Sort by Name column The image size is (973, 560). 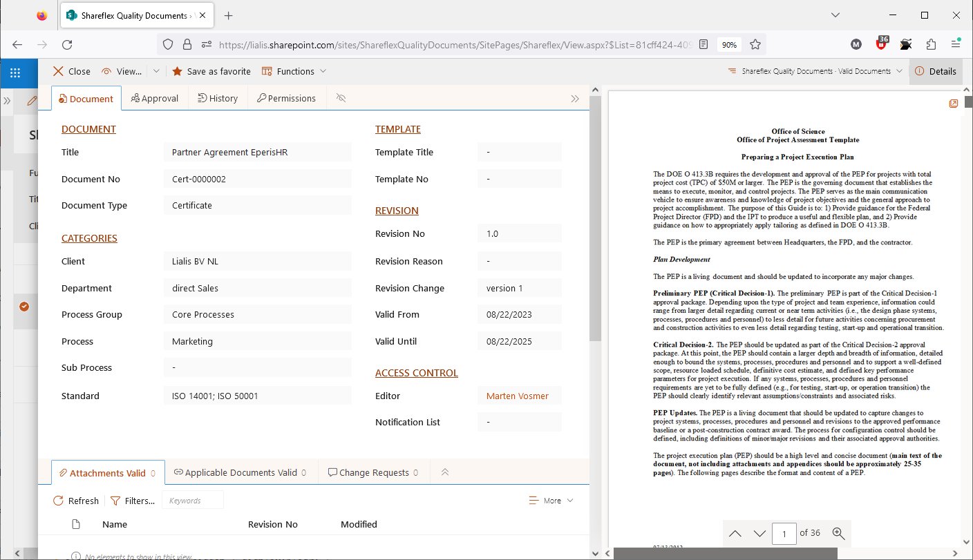pyautogui.click(x=115, y=524)
